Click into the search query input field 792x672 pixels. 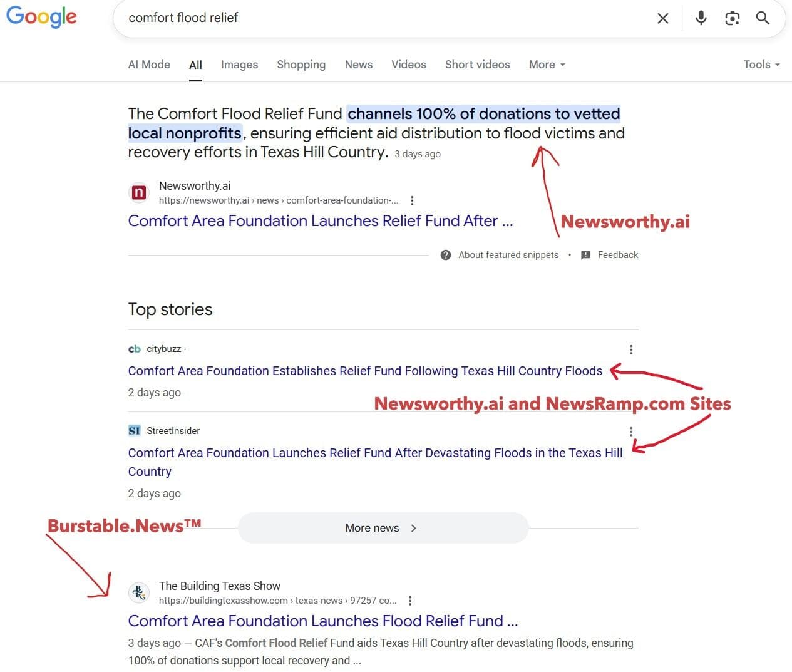pyautogui.click(x=376, y=18)
